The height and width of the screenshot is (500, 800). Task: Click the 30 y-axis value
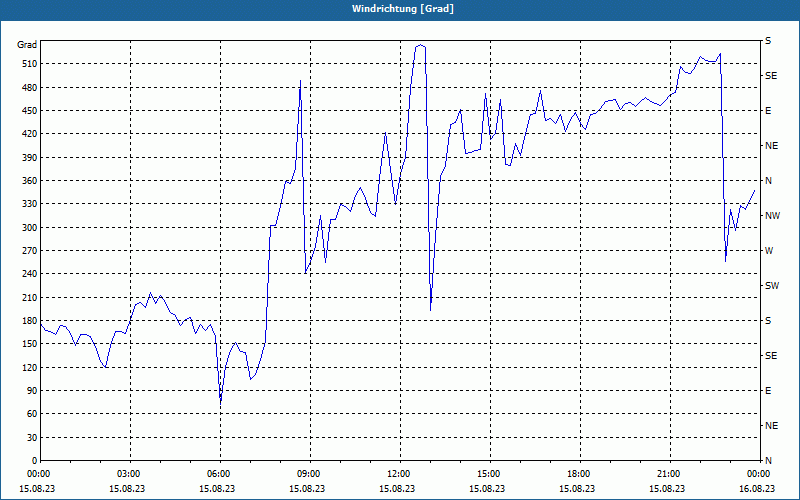point(31,438)
